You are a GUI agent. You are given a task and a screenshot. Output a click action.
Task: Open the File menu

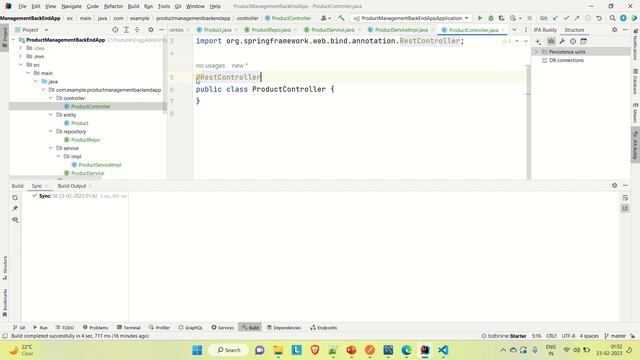22,6
